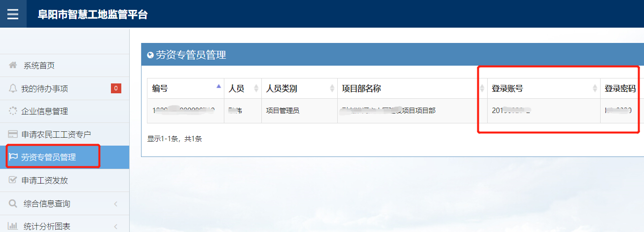The image size is (644, 232).
Task: Open 企业信息管理 menu item
Action: [44, 111]
